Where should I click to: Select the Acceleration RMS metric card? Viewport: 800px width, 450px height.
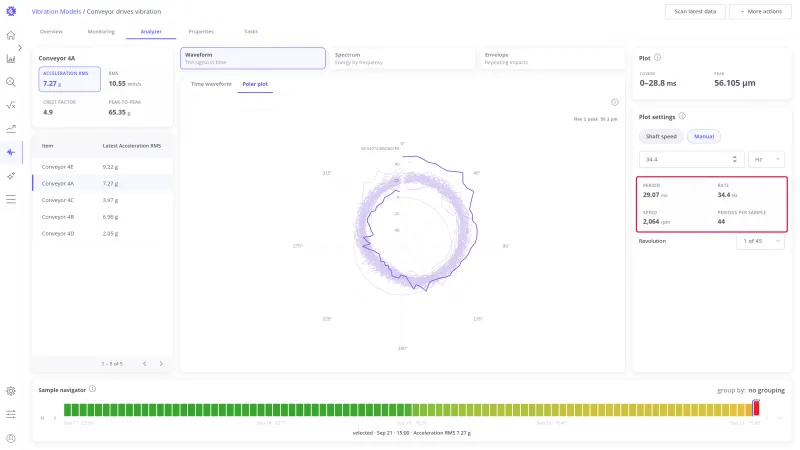click(69, 79)
